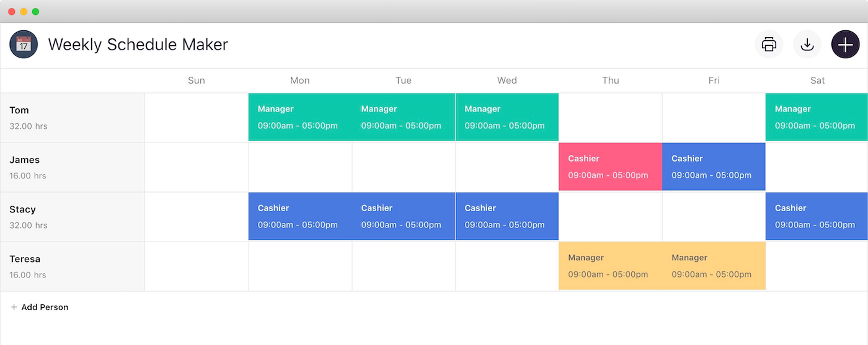Open Teresa's yellow Friday Manager shift
The height and width of the screenshot is (345, 868).
point(714,266)
